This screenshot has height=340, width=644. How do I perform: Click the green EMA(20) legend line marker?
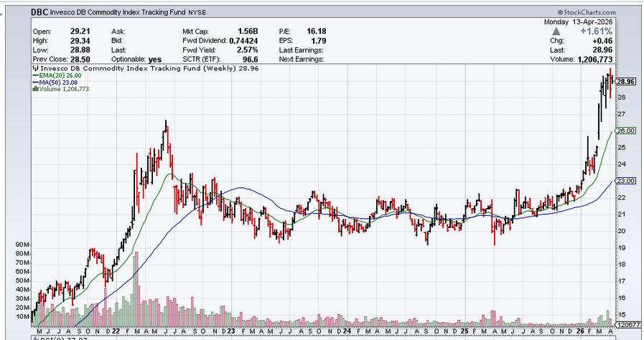[x=36, y=75]
